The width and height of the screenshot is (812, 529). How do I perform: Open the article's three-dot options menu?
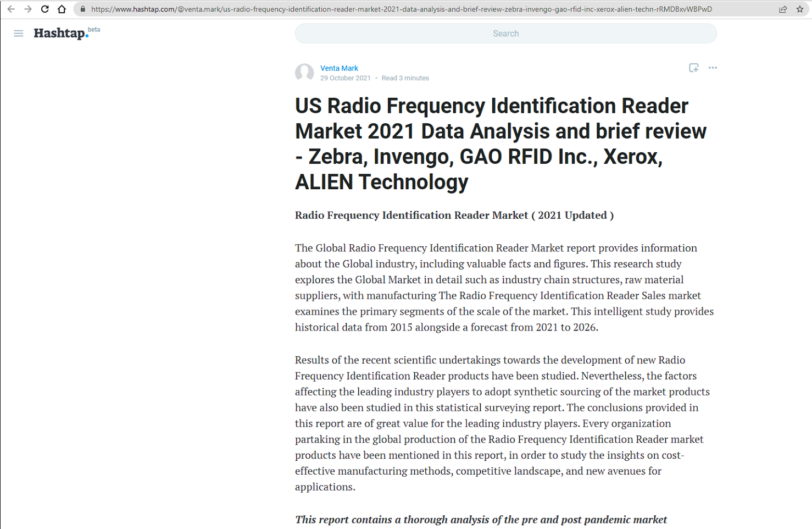pyautogui.click(x=713, y=68)
